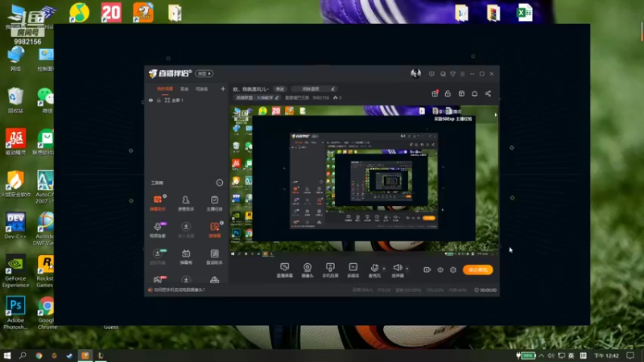Show hidden tray icons via the taskbar chevron
This screenshot has width=644, height=362.
click(541, 356)
